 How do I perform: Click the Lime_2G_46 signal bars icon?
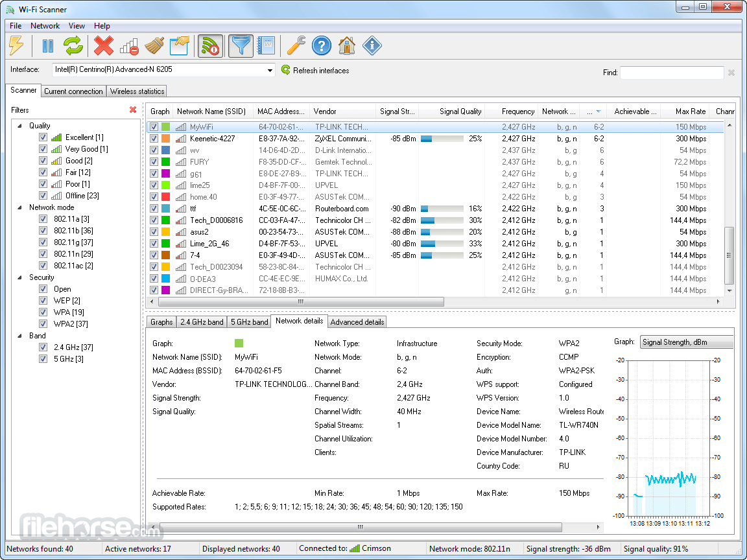tap(180, 244)
